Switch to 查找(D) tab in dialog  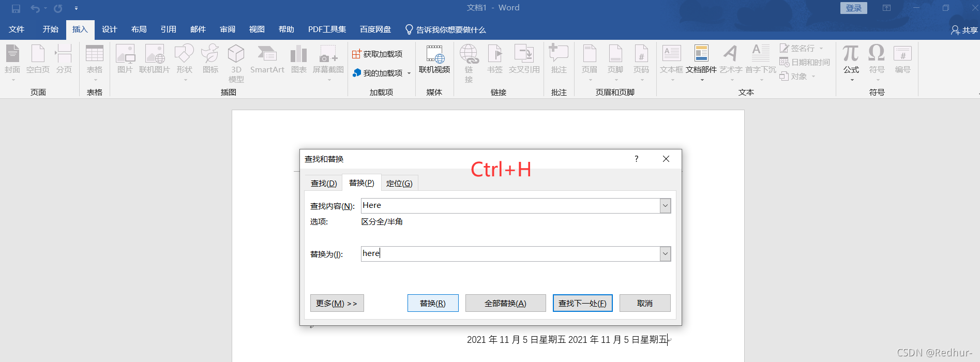[x=324, y=184]
